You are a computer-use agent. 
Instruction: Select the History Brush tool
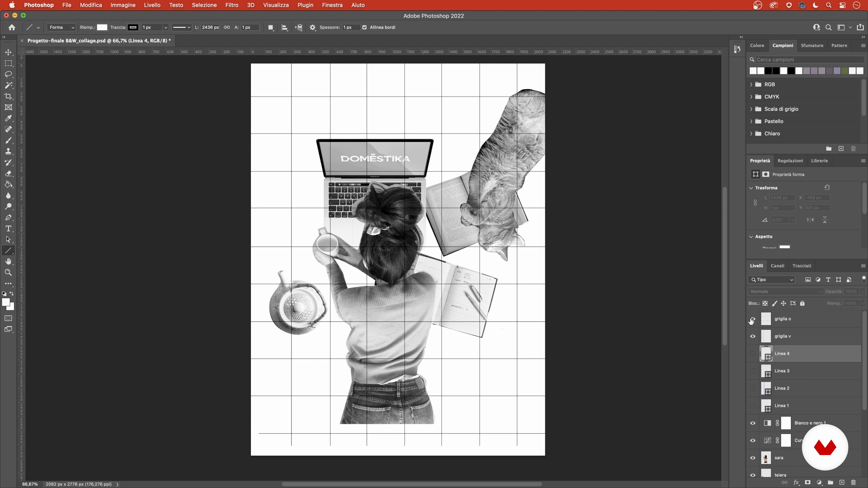8,163
